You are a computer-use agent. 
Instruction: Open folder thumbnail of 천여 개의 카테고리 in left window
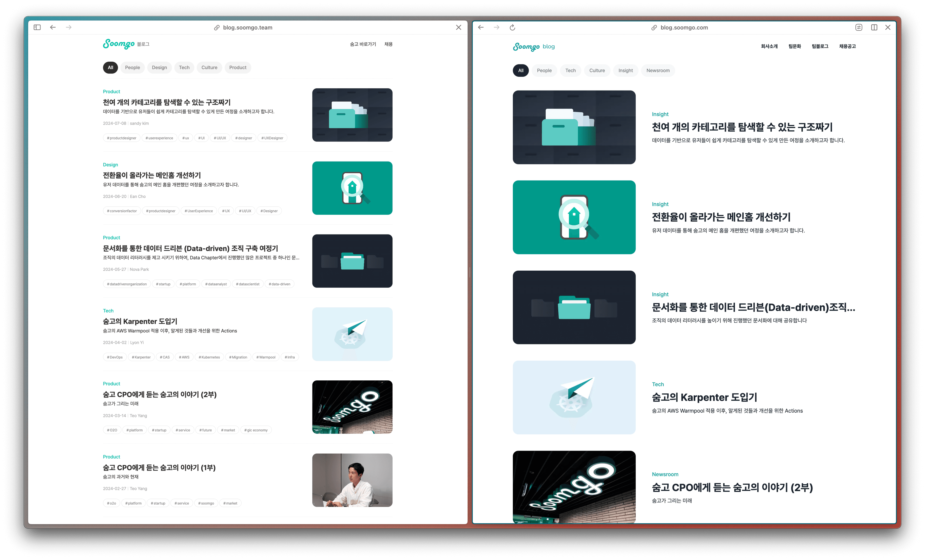[352, 115]
